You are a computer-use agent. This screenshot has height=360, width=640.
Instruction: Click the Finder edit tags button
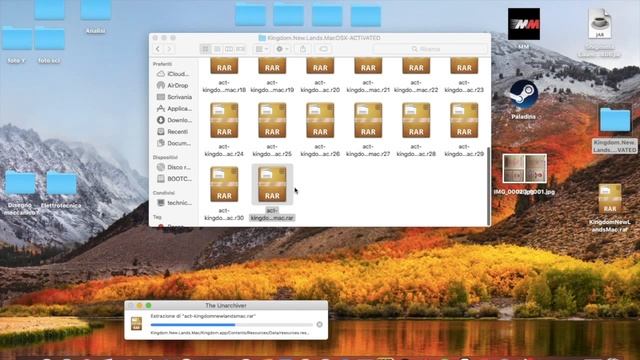click(x=323, y=49)
